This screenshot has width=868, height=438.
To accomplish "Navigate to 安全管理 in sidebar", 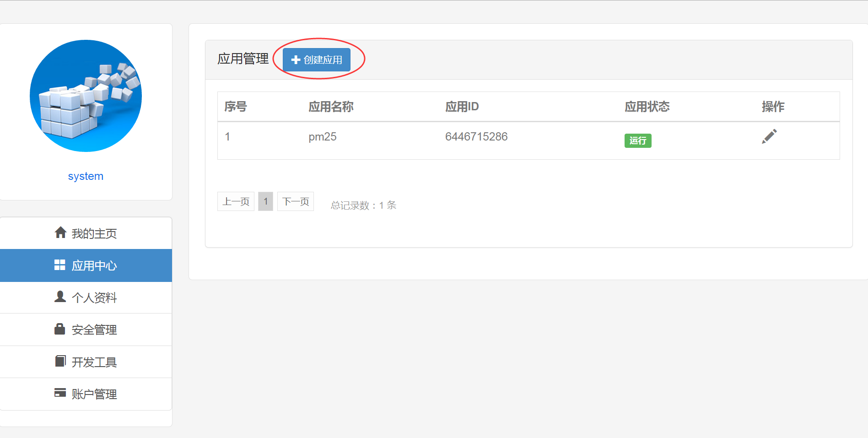I will [x=94, y=330].
